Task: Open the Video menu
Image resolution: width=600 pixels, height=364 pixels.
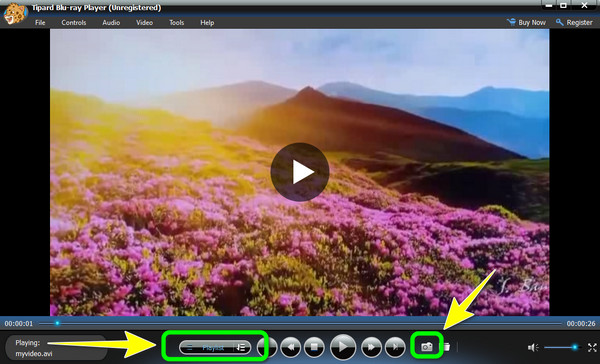Action: (144, 23)
